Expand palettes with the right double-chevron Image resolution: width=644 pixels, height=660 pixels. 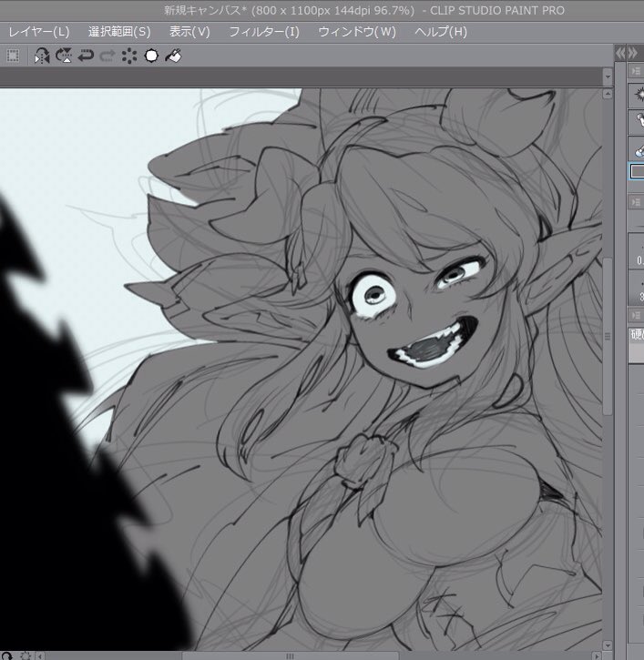coord(633,53)
